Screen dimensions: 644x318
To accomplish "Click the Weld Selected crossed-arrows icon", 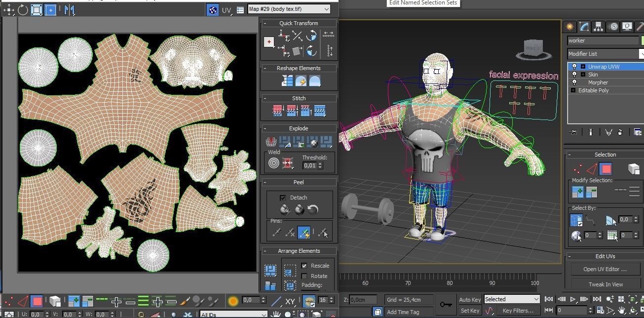I will 288,163.
